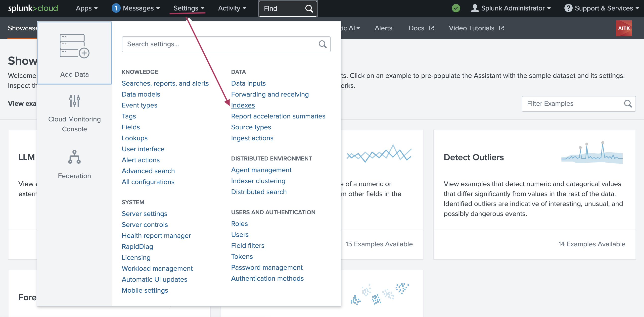Image resolution: width=644 pixels, height=317 pixels.
Task: Click the Support question mark icon
Action: [568, 8]
